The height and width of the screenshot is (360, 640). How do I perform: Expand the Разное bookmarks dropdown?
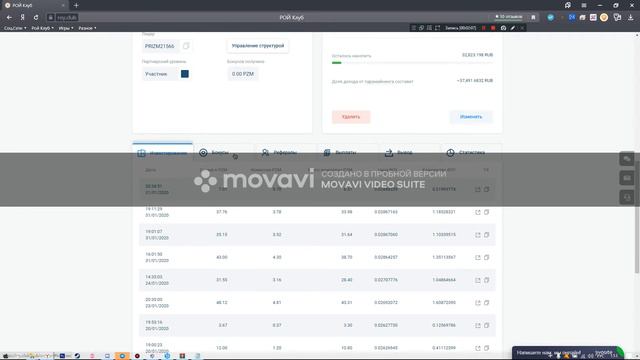tap(87, 28)
